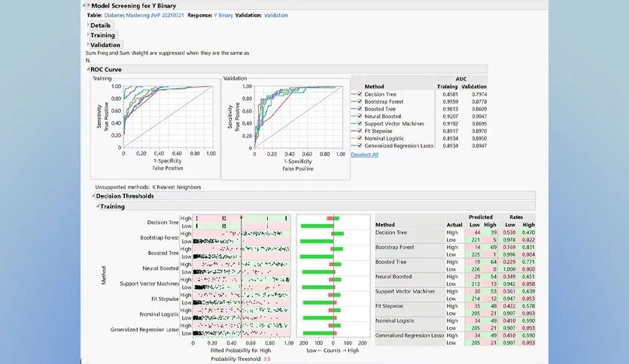Image resolution: width=629 pixels, height=364 pixels.
Task: Click the Decision Tree High count bar
Action: 336,218
